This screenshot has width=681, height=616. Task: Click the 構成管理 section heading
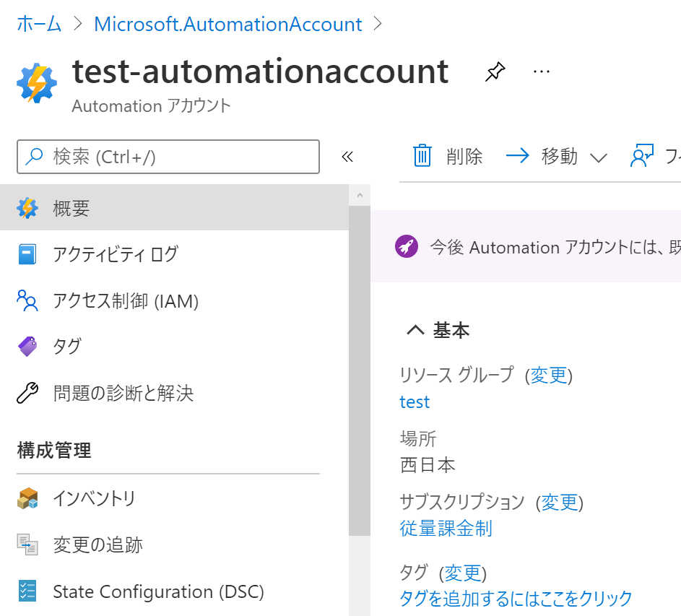tap(54, 450)
